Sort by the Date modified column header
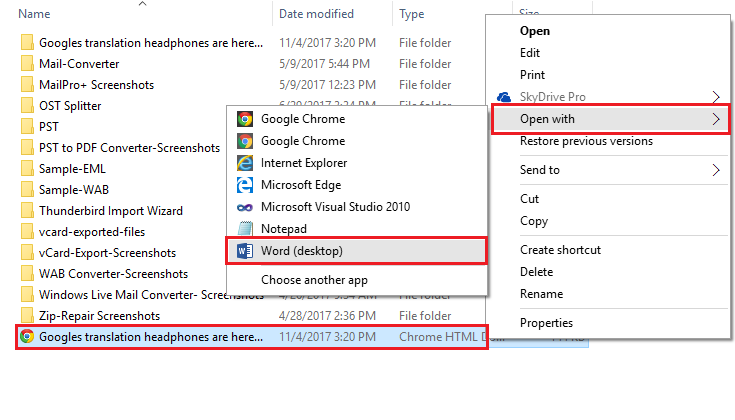 pyautogui.click(x=316, y=14)
